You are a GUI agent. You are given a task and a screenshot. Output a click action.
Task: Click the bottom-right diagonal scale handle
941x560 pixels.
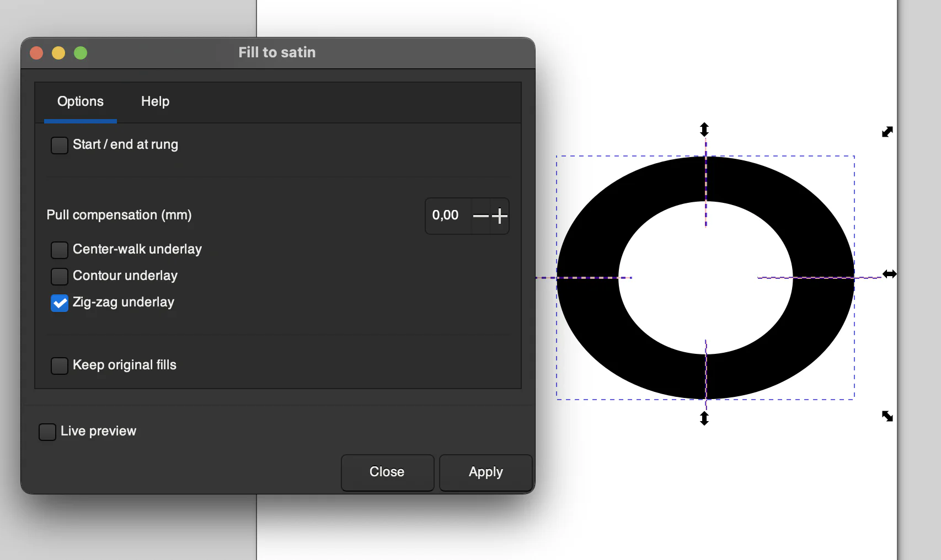[x=887, y=416]
